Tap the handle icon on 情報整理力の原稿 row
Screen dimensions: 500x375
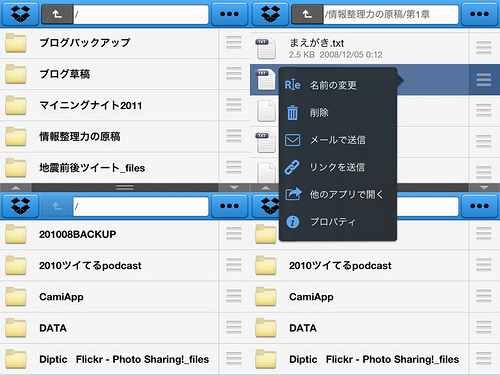click(x=234, y=136)
